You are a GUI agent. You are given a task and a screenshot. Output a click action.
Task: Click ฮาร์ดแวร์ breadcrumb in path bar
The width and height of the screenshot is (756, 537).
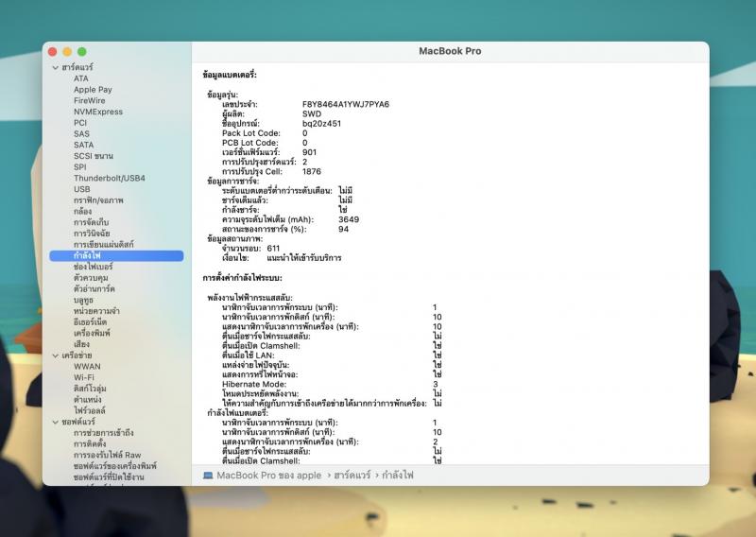coord(353,475)
